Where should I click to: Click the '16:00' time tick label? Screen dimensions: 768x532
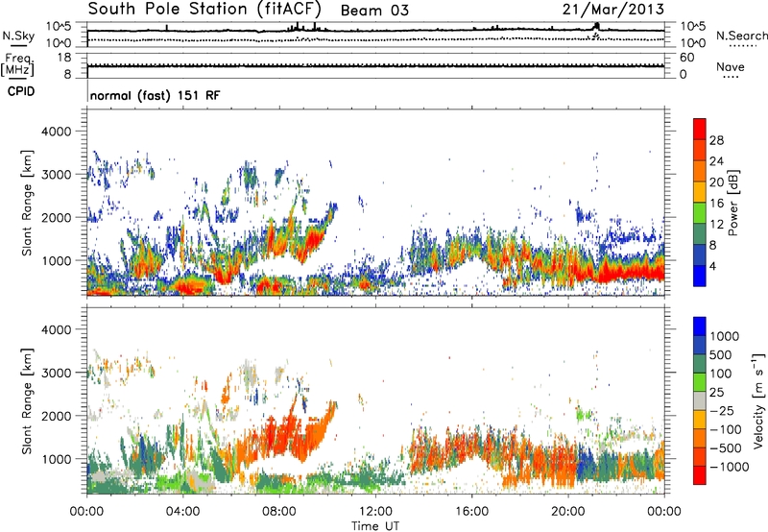pyautogui.click(x=471, y=512)
